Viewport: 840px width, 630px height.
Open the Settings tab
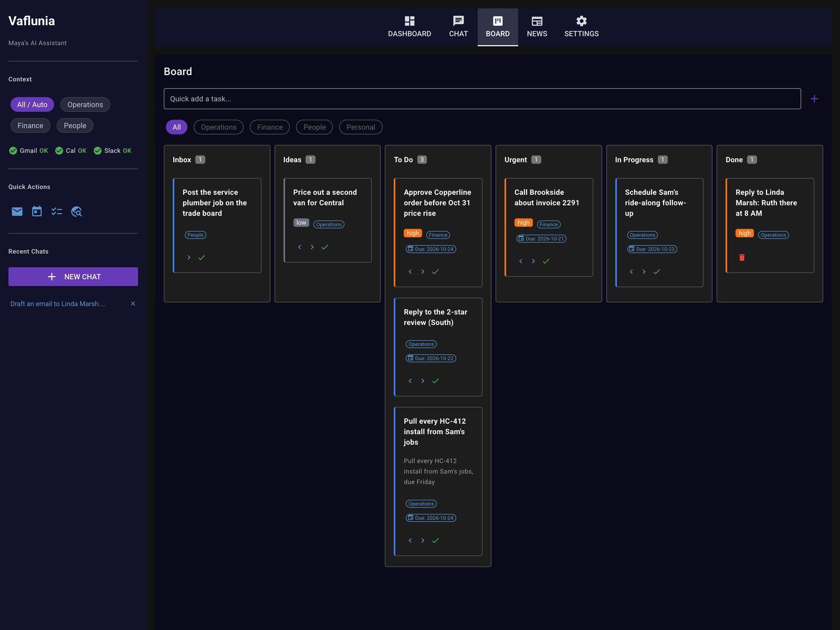581,27
